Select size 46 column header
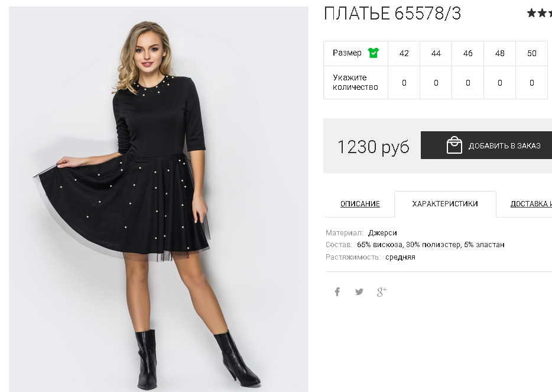 tap(468, 54)
